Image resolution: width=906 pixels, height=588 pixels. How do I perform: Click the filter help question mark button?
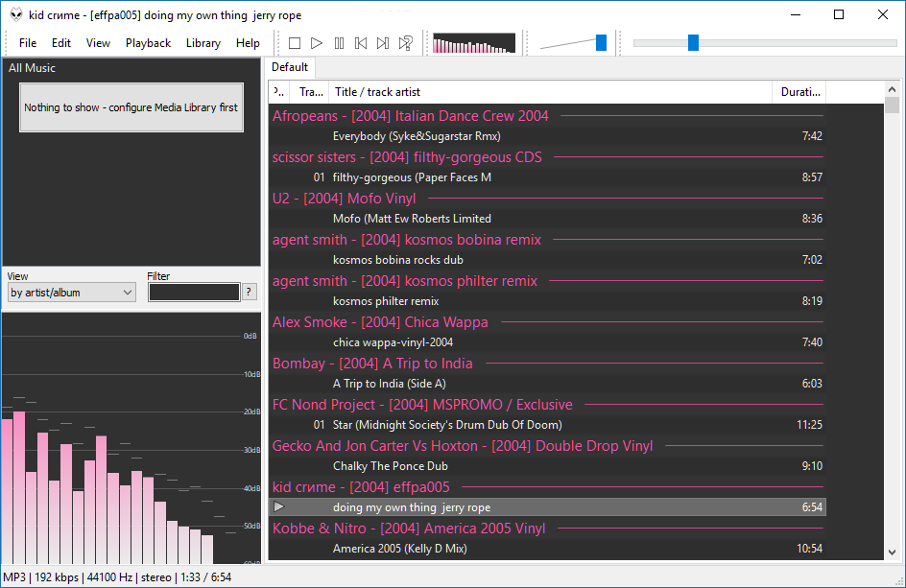click(x=249, y=293)
